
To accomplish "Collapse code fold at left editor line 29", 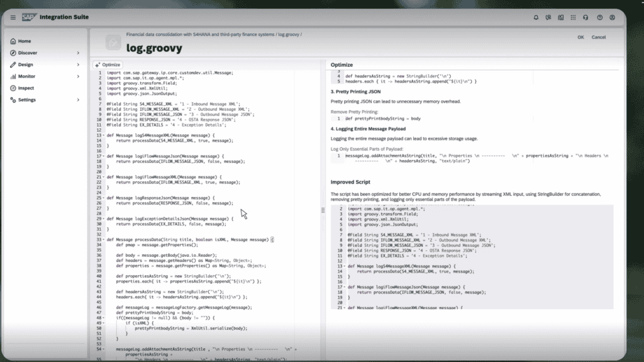I will 104,219.
